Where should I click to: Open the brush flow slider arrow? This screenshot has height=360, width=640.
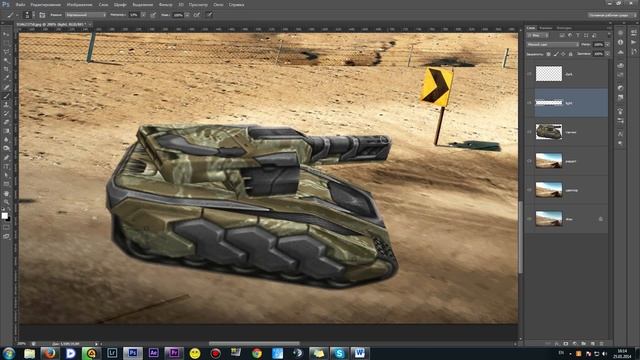tap(187, 15)
